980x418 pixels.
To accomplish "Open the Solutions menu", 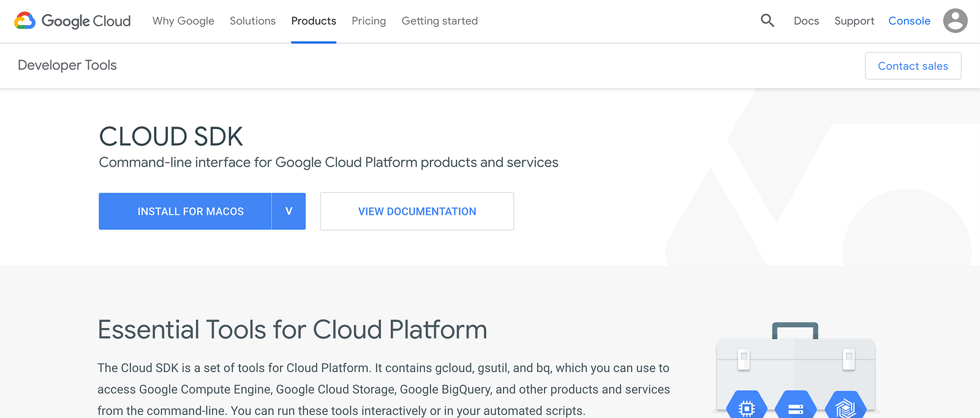I will pos(252,21).
